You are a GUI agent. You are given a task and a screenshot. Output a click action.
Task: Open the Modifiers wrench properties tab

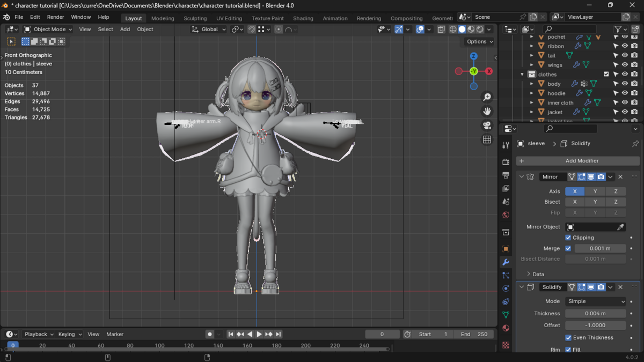pos(506,262)
